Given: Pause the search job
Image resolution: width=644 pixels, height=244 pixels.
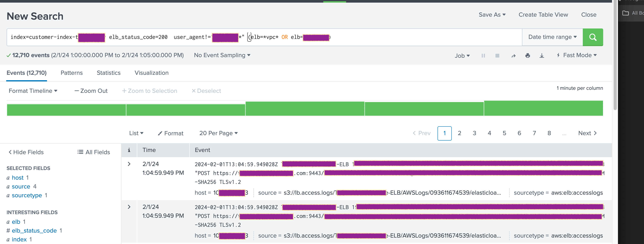Looking at the screenshot, I should coord(483,56).
